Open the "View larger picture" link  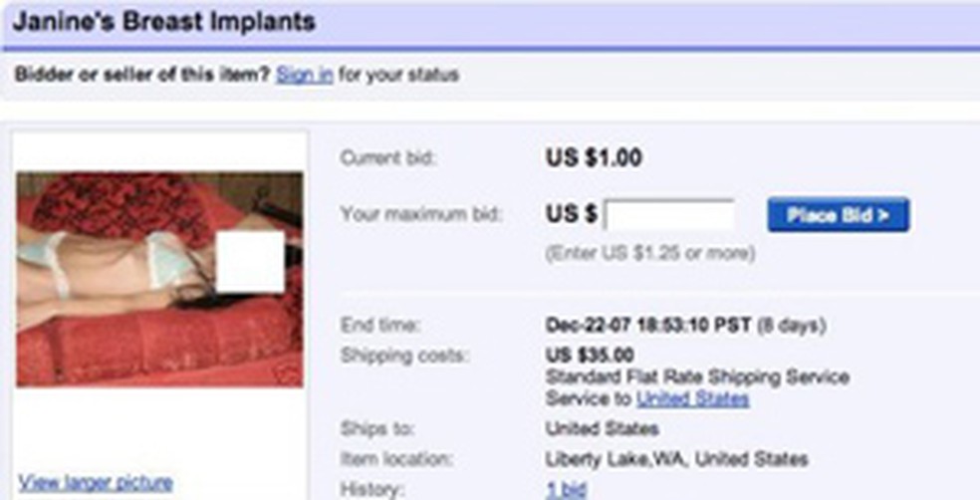(x=96, y=482)
